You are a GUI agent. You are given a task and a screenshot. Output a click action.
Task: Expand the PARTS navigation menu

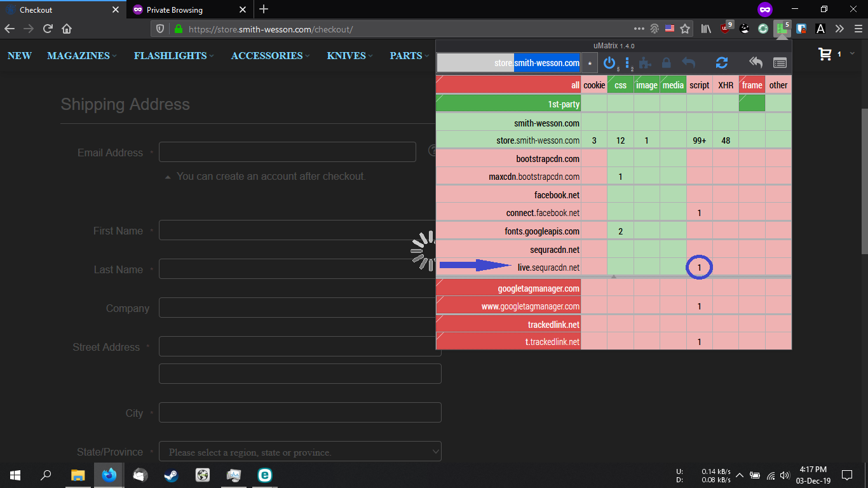(410, 55)
